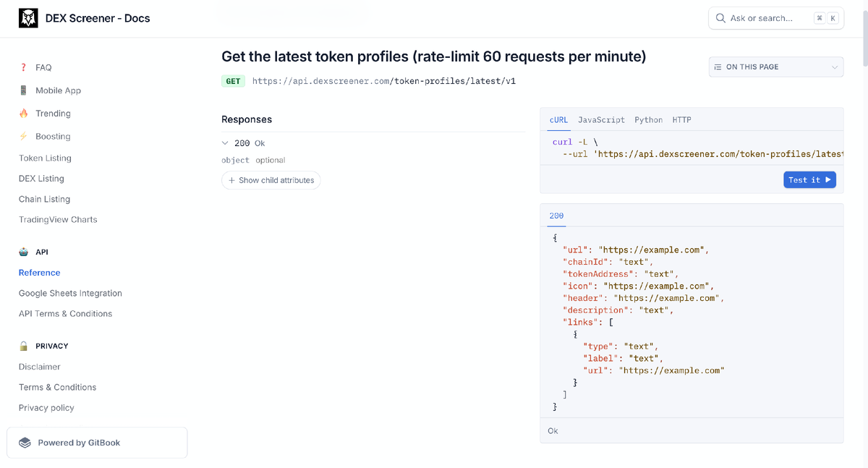Viewport: 868px width, 468px height.
Task: Go to the Boosting page
Action: click(x=53, y=136)
